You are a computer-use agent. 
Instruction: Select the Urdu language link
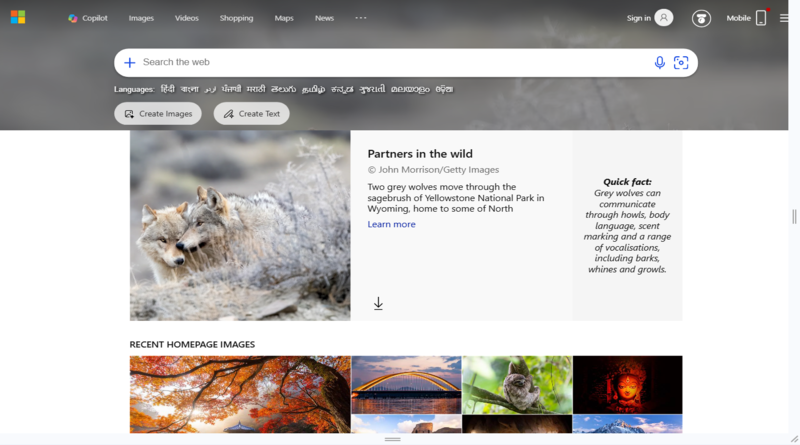click(x=210, y=89)
